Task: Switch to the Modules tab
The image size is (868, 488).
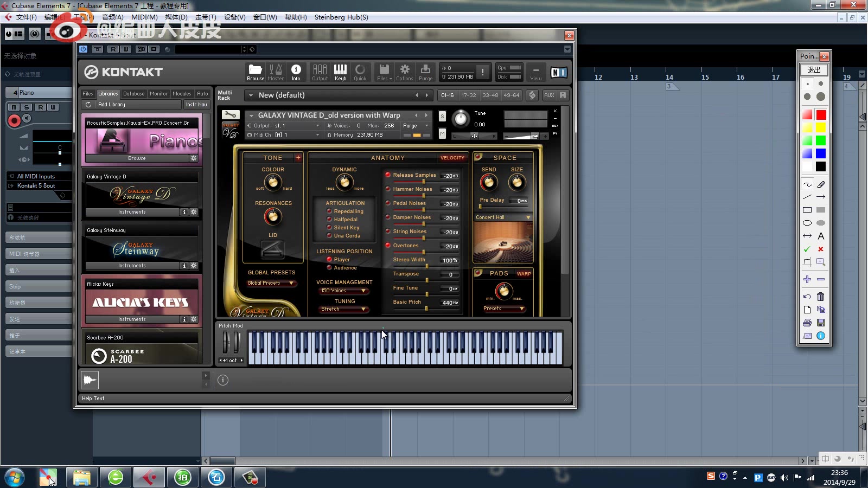Action: [182, 94]
